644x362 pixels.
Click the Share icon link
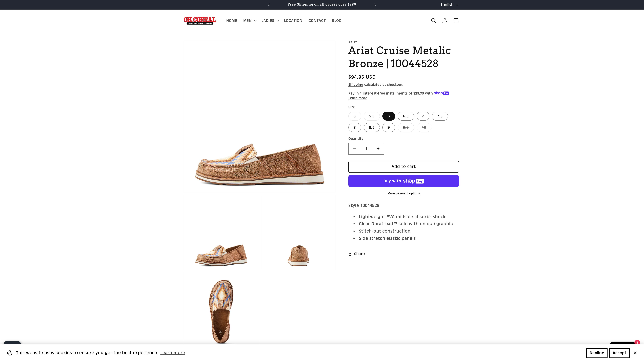[x=356, y=254]
